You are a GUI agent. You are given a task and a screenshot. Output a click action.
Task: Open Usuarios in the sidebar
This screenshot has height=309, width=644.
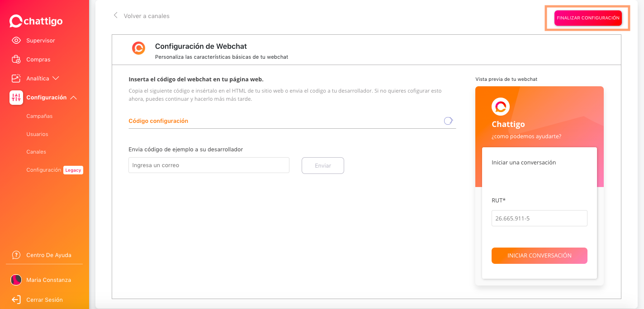[37, 134]
